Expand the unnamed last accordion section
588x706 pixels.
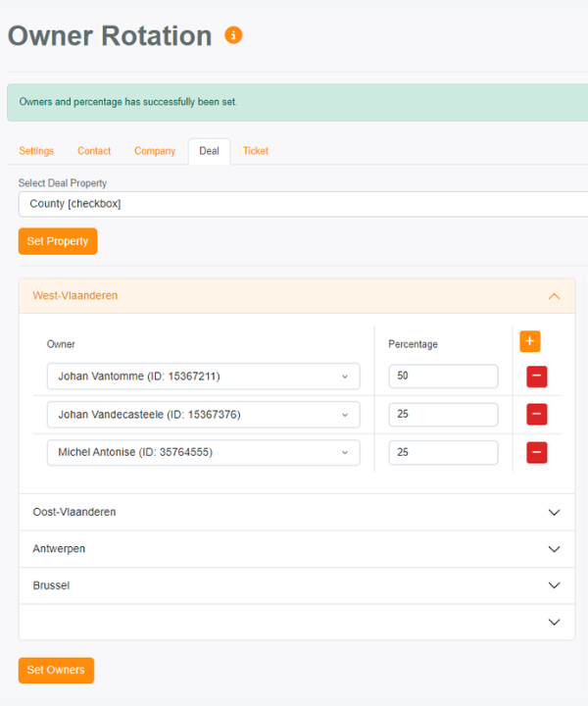tap(554, 622)
